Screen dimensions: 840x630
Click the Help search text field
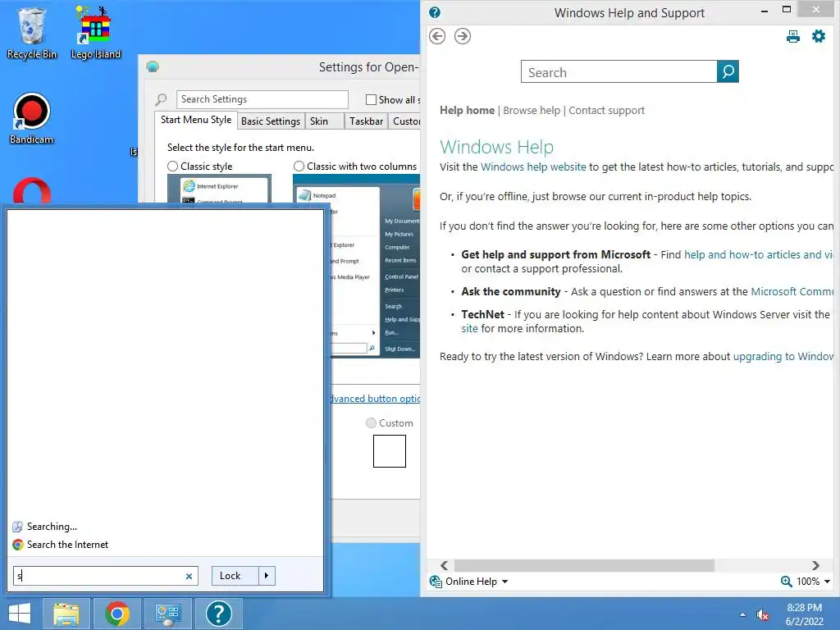pyautogui.click(x=619, y=72)
